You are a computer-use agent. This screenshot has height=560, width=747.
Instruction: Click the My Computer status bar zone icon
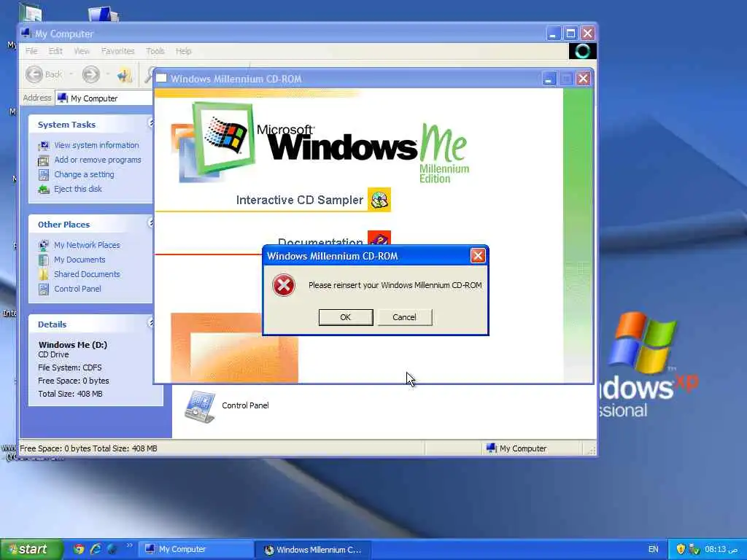[x=491, y=448]
